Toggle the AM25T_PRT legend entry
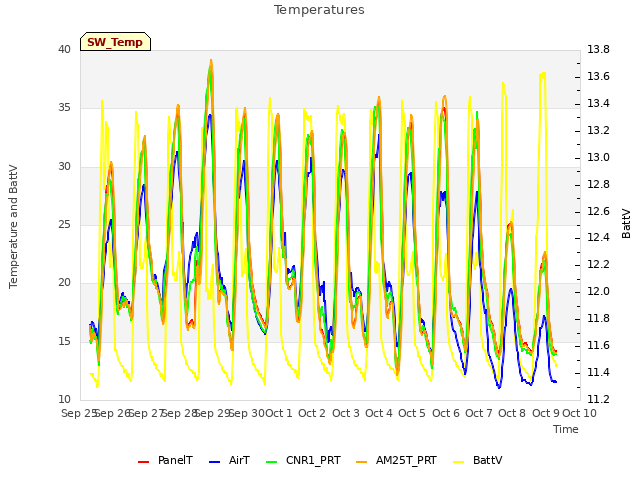This screenshot has width=640, height=480. (x=396, y=460)
